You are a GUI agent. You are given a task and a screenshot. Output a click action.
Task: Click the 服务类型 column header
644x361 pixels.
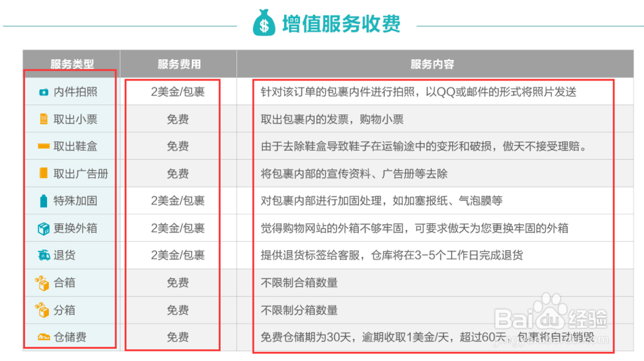coord(72,64)
